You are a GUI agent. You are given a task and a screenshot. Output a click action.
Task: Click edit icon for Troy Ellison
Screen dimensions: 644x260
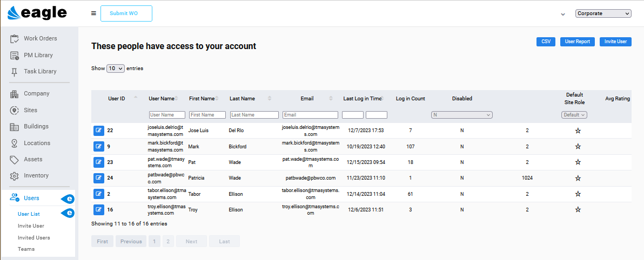point(98,209)
